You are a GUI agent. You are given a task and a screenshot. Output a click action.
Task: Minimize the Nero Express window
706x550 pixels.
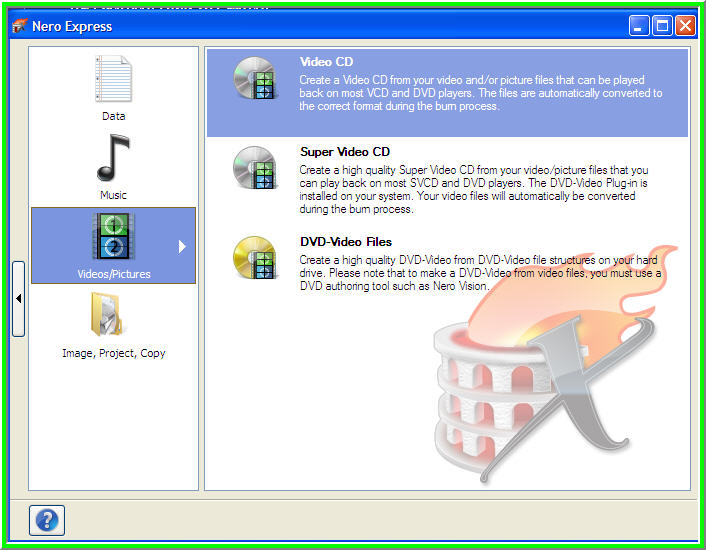[639, 26]
